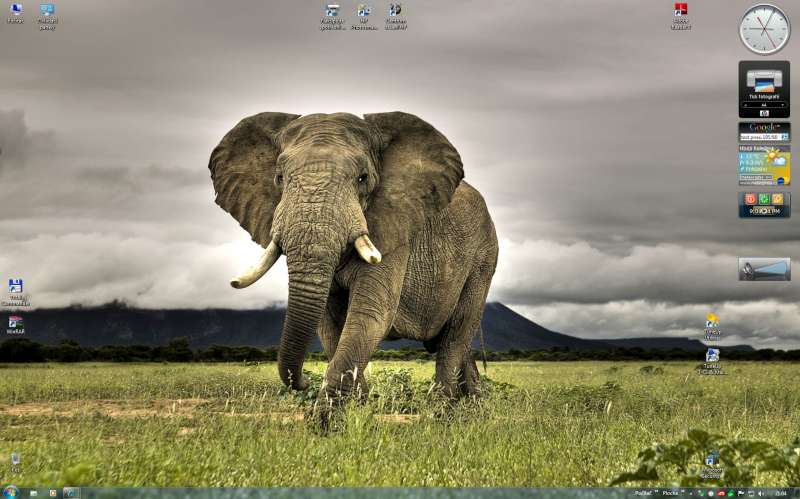Open the WinRAR desktop shortcut

coord(15,323)
